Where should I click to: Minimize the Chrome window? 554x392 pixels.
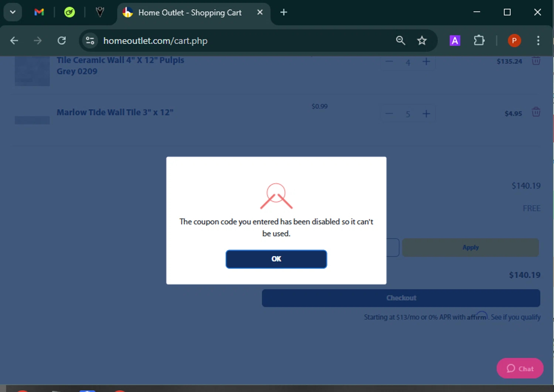[477, 12]
